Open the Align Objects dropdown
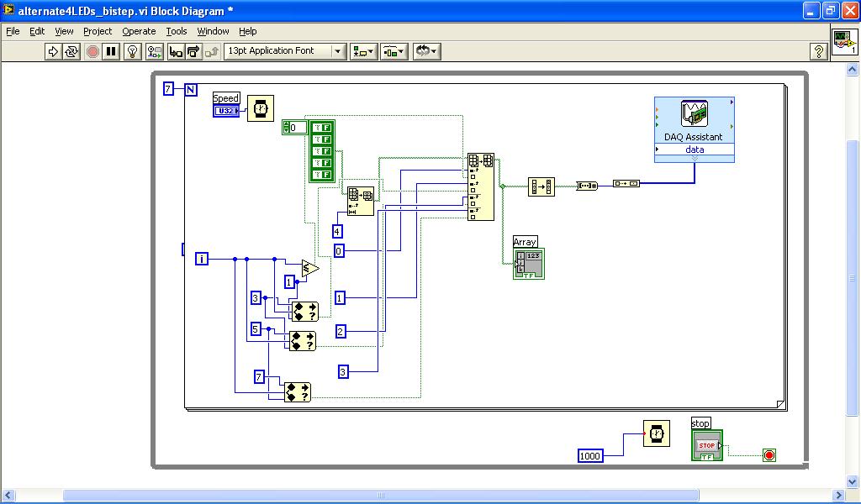This screenshot has height=504, width=861. click(x=366, y=50)
